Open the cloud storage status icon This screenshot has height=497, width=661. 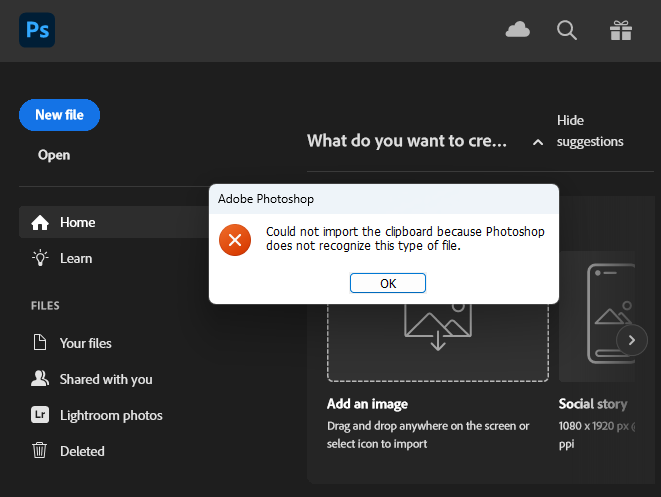(518, 30)
